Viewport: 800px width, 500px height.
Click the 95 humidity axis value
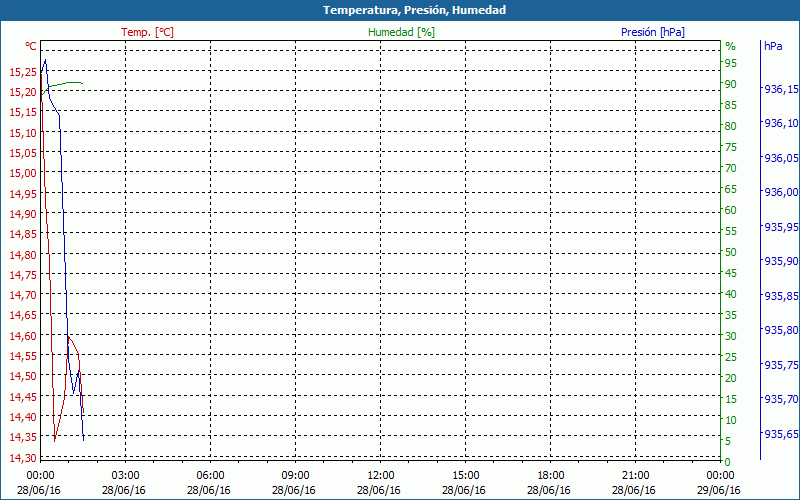pos(731,63)
